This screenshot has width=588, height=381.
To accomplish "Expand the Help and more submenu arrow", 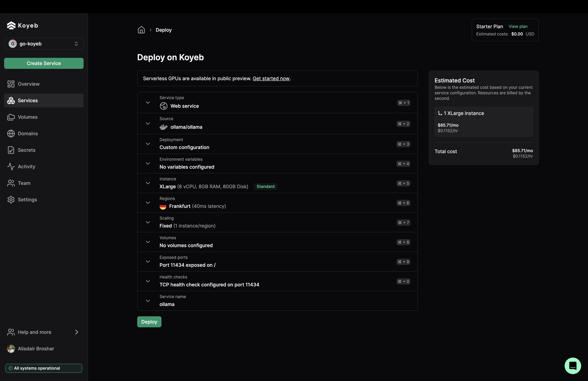I will point(77,332).
